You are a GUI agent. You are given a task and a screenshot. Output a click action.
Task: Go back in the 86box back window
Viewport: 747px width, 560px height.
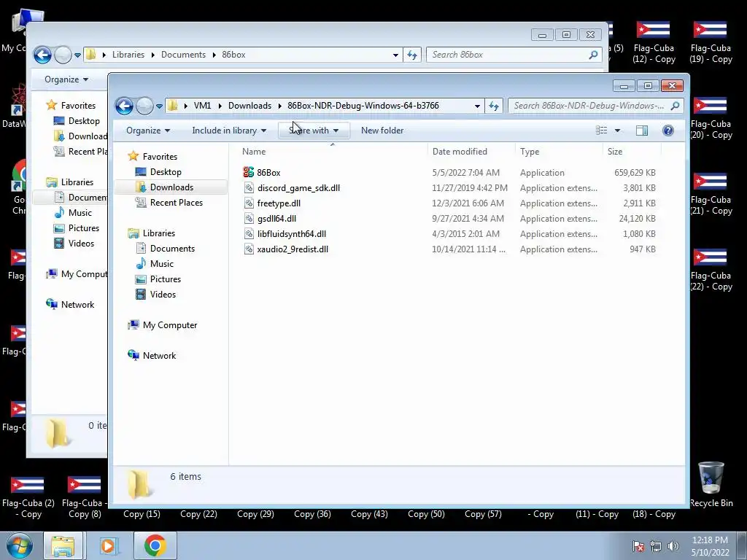point(42,55)
